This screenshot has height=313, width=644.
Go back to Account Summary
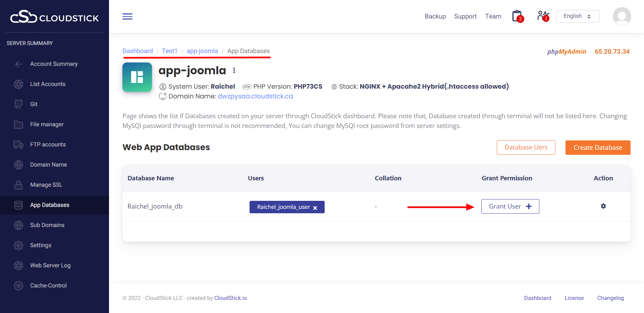[54, 64]
